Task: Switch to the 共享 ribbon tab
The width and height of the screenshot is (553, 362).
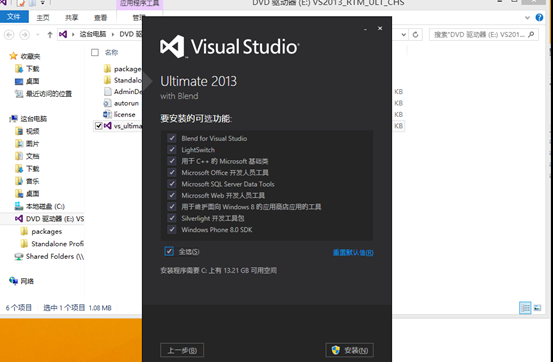Action: click(x=72, y=17)
